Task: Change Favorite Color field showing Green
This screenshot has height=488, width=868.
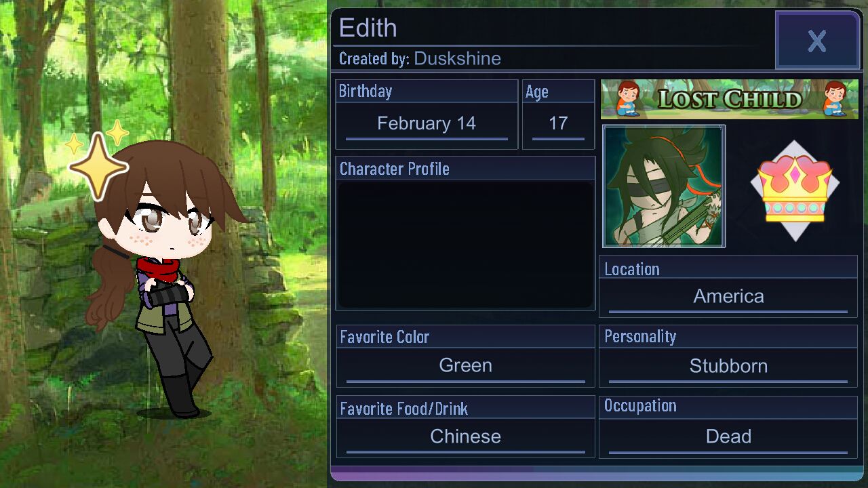Action: pos(465,366)
